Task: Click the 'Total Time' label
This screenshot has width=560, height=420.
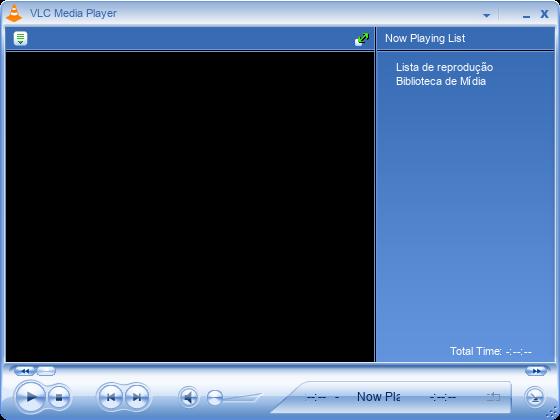Action: (x=476, y=351)
